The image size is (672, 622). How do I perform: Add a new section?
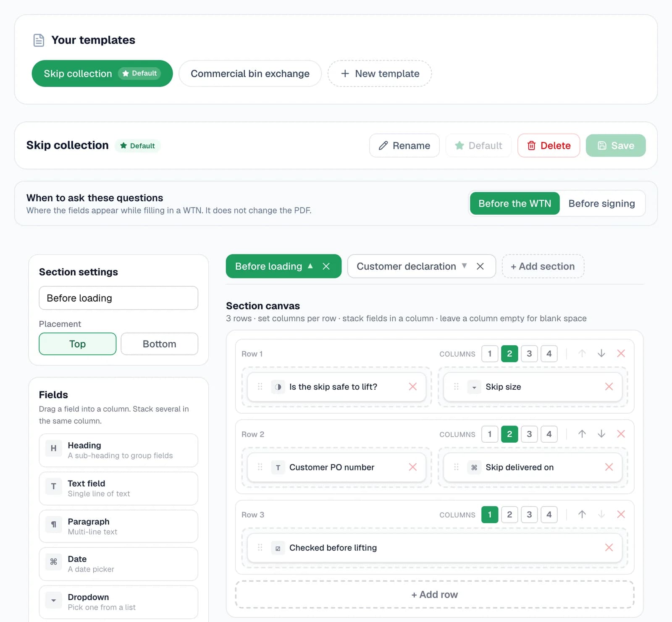click(543, 266)
